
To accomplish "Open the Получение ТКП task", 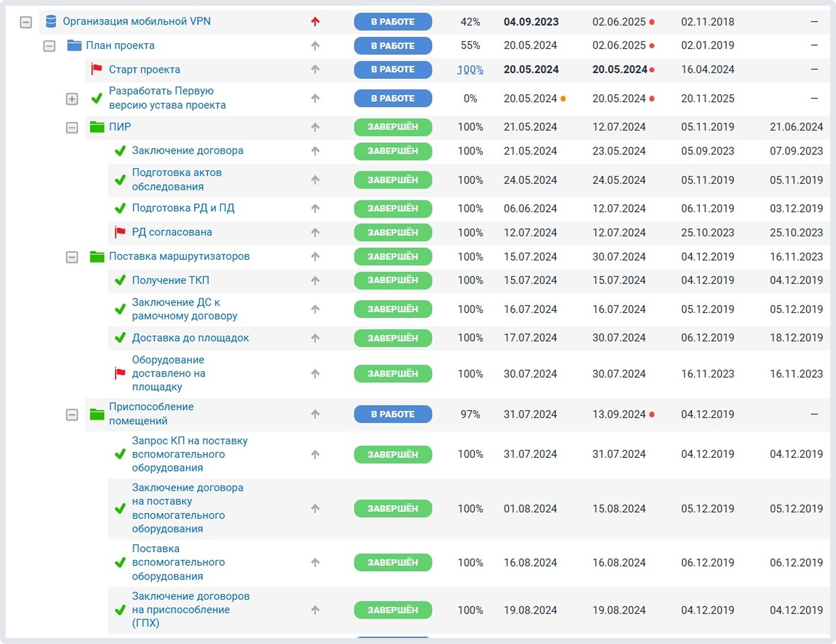I will click(170, 280).
